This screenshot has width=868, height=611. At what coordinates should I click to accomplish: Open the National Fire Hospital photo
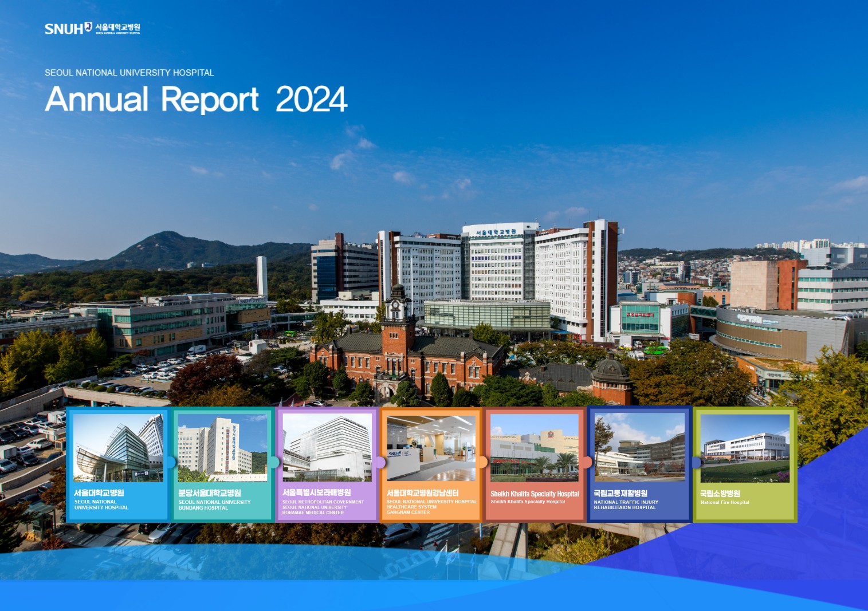(745, 448)
